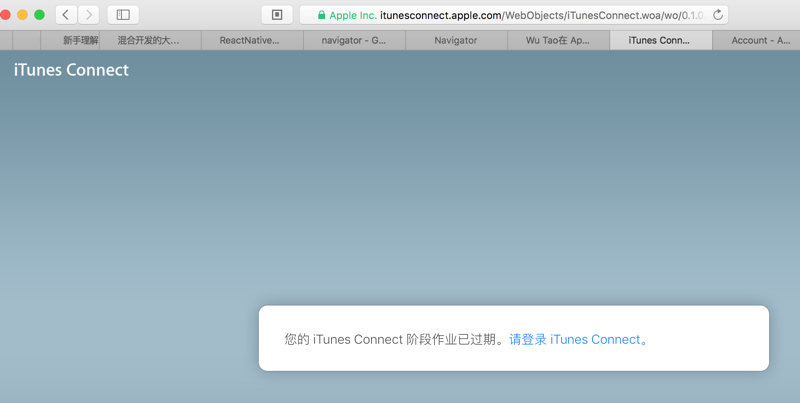The height and width of the screenshot is (403, 800).
Task: Click the green padlock security icon
Action: (321, 15)
